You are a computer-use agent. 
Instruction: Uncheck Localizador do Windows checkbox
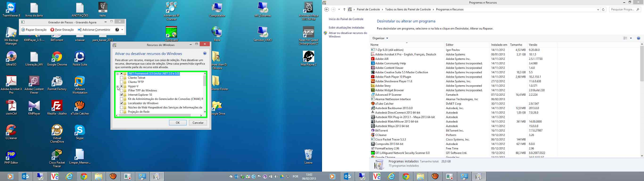[122, 103]
